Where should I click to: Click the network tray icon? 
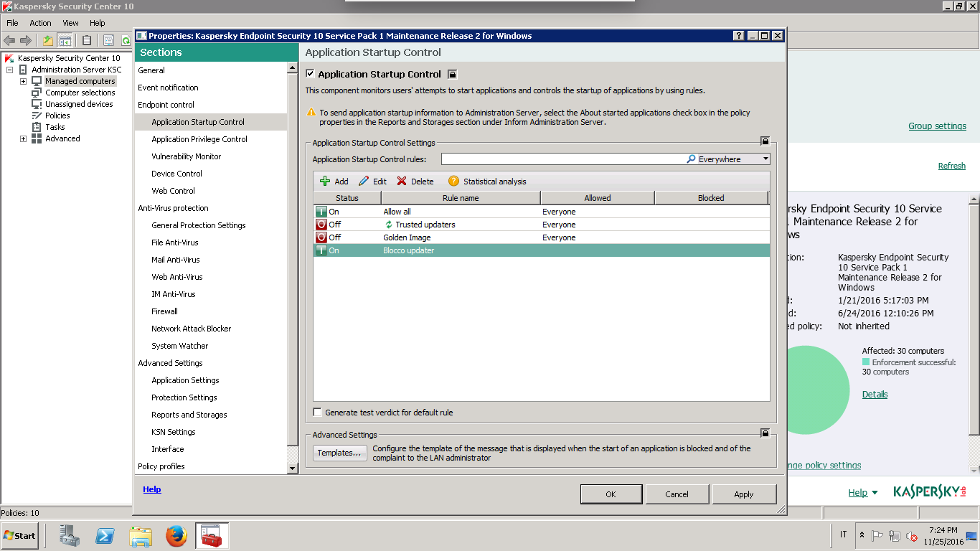(x=895, y=536)
